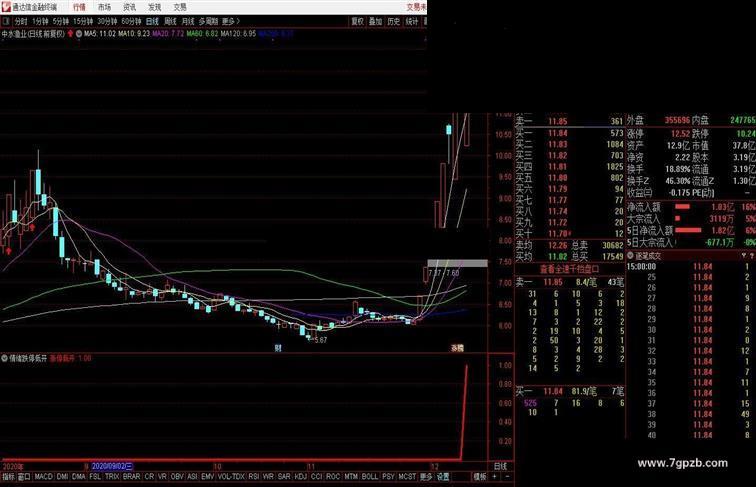Image resolution: width=756 pixels, height=487 pixels.
Task: Expand the 更多 periods dropdown
Action: (230, 22)
